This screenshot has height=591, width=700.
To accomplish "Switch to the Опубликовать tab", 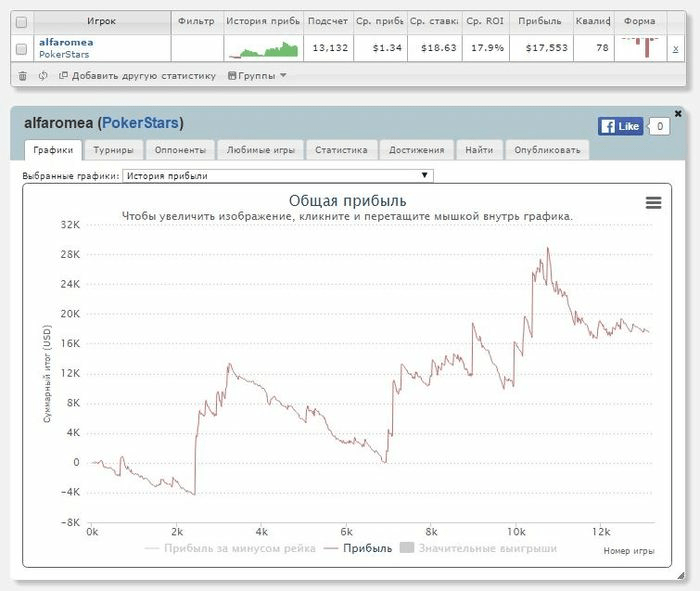I will point(547,150).
